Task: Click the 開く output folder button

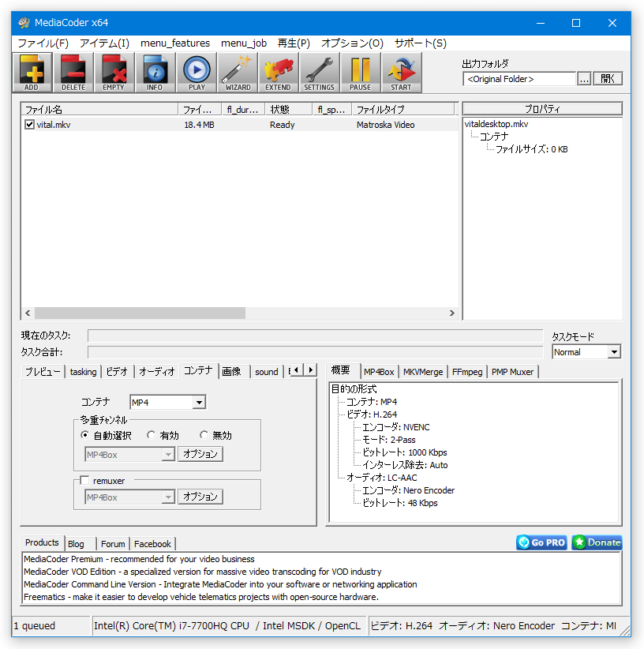Action: click(608, 79)
